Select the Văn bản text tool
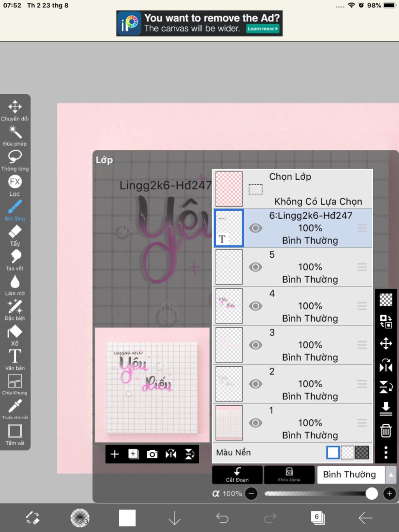This screenshot has width=399, height=532. [15, 360]
